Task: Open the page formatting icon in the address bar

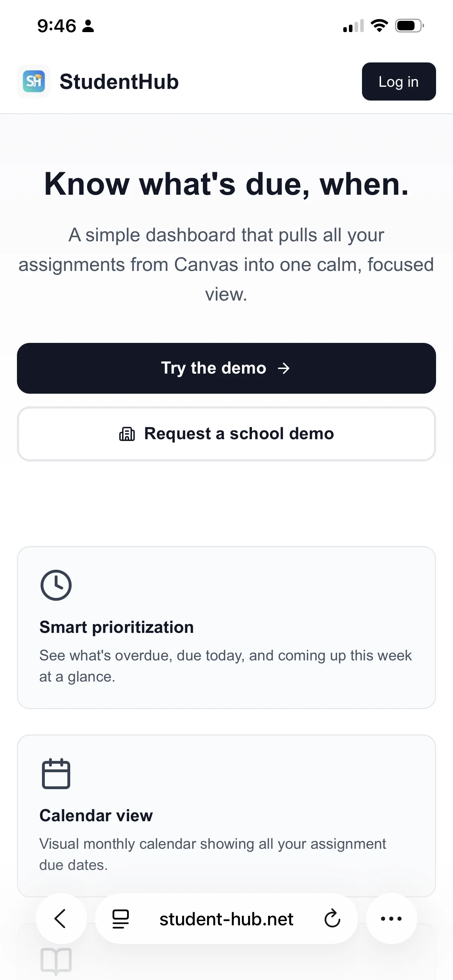Action: (120, 919)
